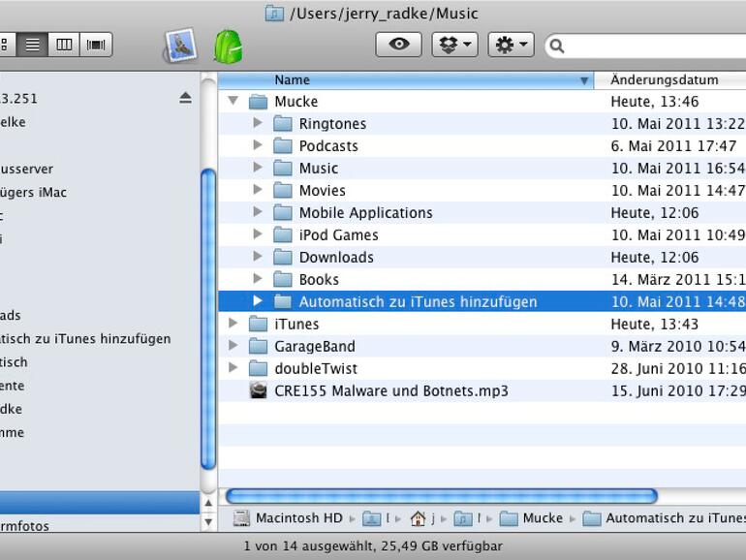The image size is (746, 560).
Task: Select the Music folder icon in list
Action: (283, 168)
